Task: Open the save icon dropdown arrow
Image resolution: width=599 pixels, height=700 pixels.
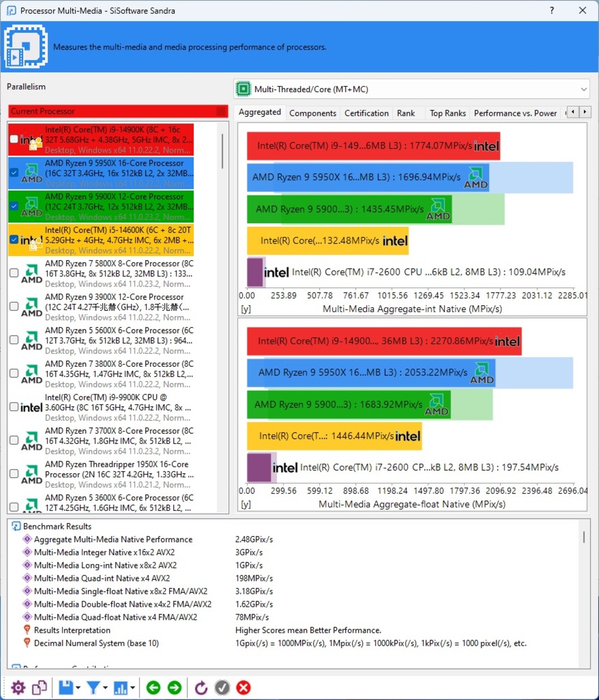Action: [x=78, y=688]
